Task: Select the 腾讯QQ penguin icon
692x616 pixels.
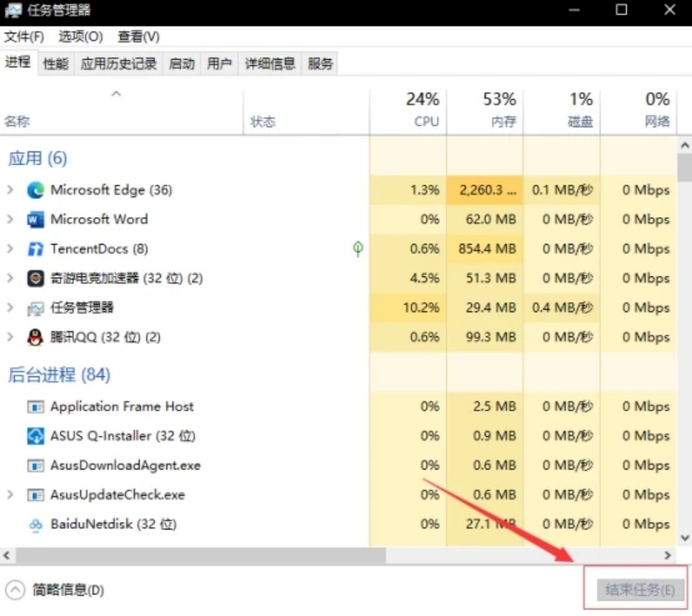Action: click(x=35, y=338)
